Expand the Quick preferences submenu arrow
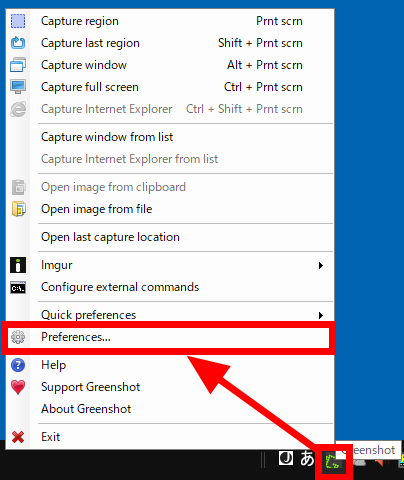The height and width of the screenshot is (480, 404). [x=321, y=315]
